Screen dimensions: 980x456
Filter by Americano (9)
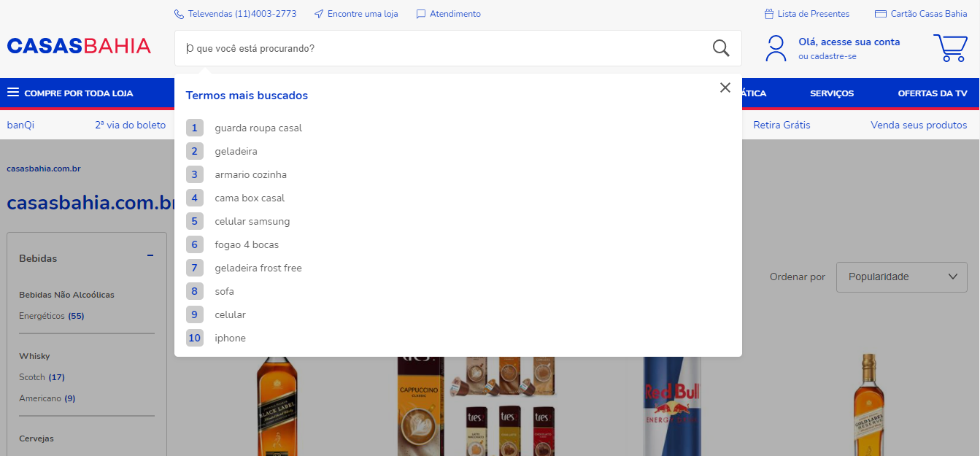[47, 398]
